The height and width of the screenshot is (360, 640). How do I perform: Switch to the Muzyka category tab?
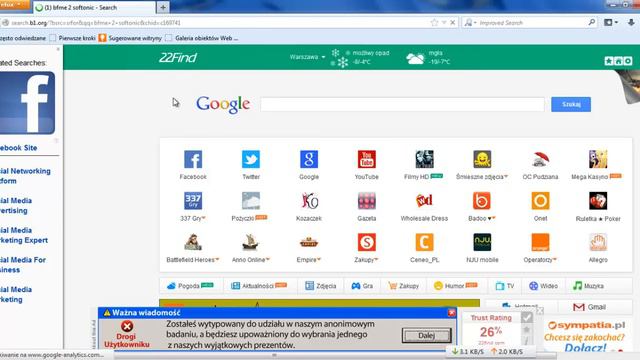588,286
